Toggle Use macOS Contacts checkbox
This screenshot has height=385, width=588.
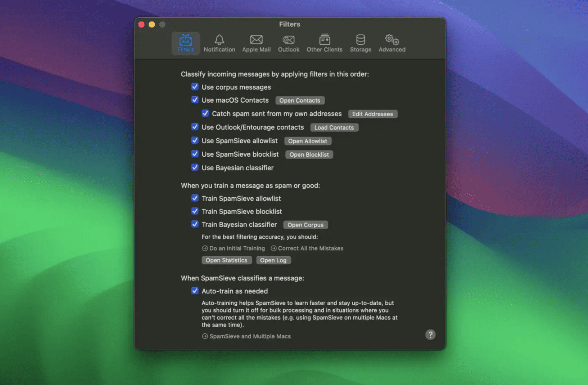pos(195,100)
